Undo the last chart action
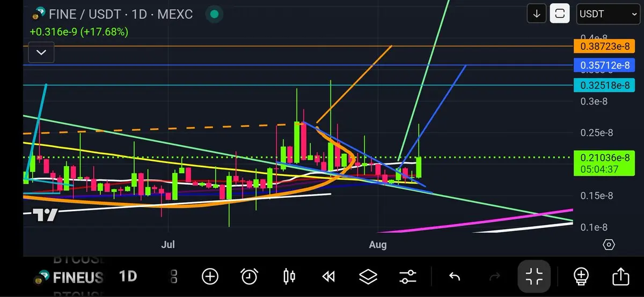Image resolution: width=644 pixels, height=297 pixels. click(455, 277)
